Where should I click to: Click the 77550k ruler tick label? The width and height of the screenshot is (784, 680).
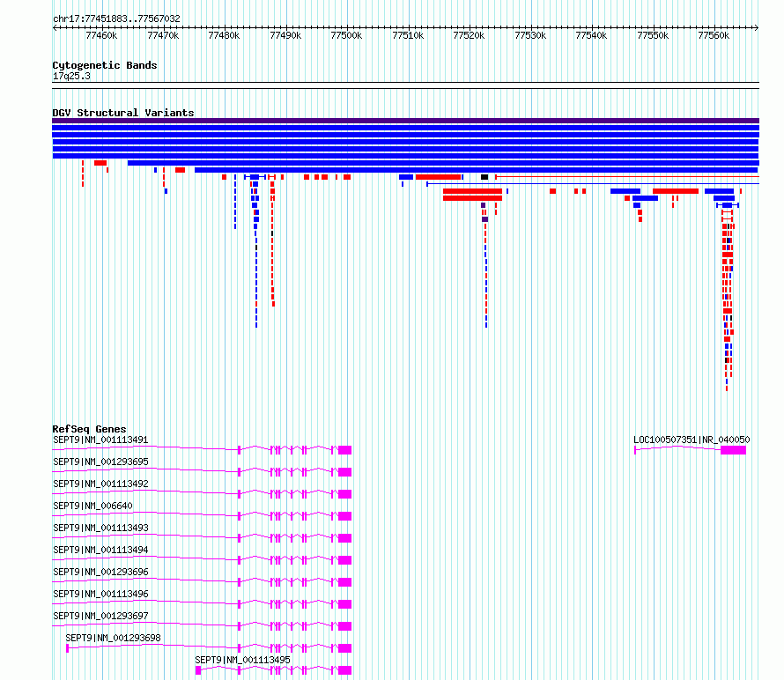pos(653,35)
